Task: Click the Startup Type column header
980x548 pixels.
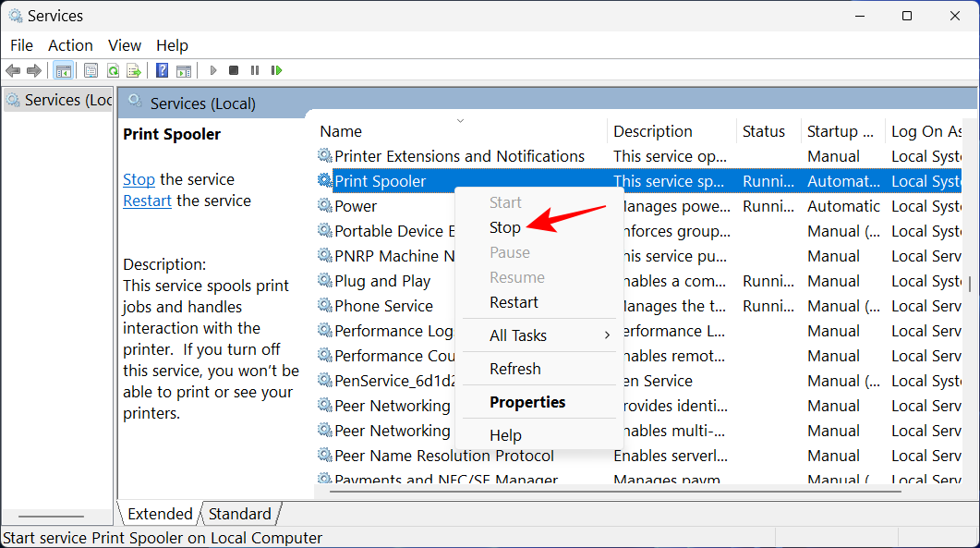Action: click(839, 131)
